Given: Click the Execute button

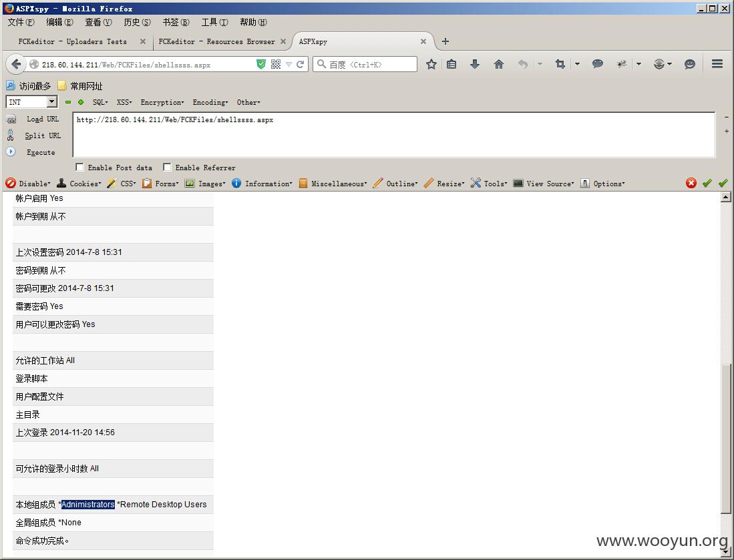Looking at the screenshot, I should pyautogui.click(x=31, y=152).
